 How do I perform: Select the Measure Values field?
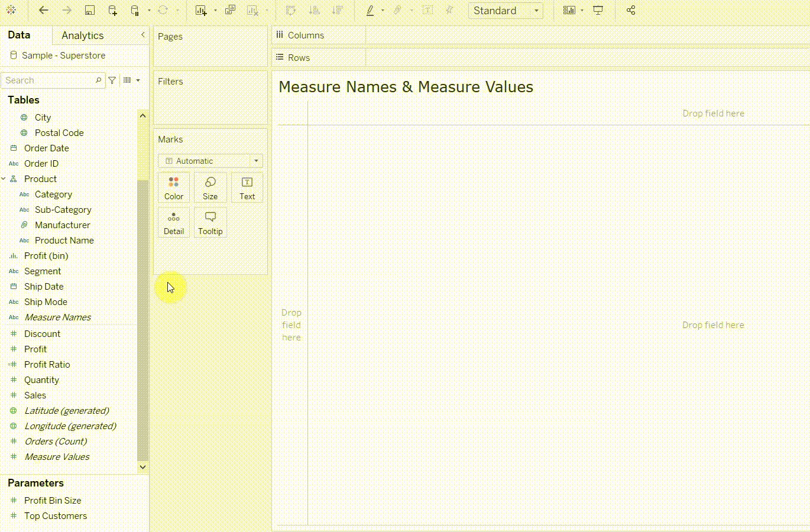(57, 456)
